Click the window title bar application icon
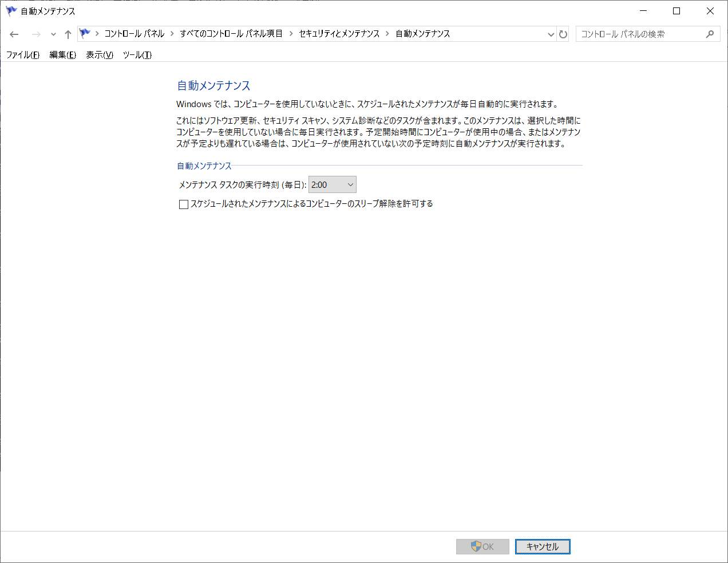The height and width of the screenshot is (563, 728). click(10, 10)
